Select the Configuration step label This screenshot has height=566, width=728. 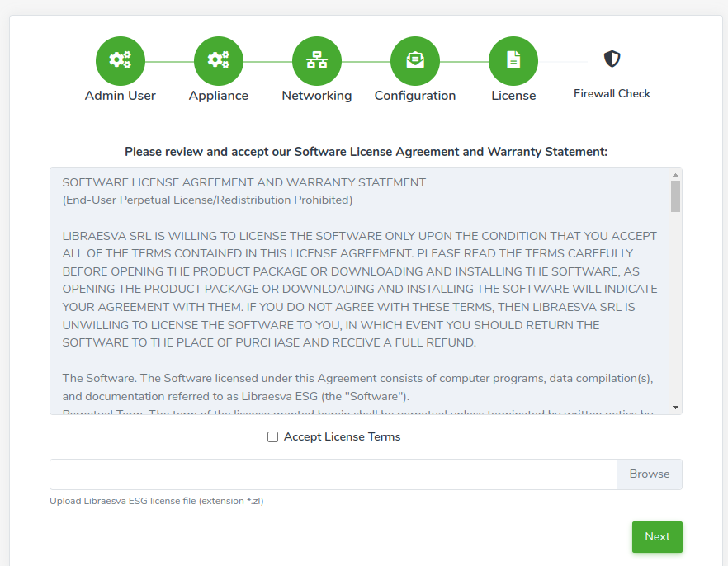415,96
